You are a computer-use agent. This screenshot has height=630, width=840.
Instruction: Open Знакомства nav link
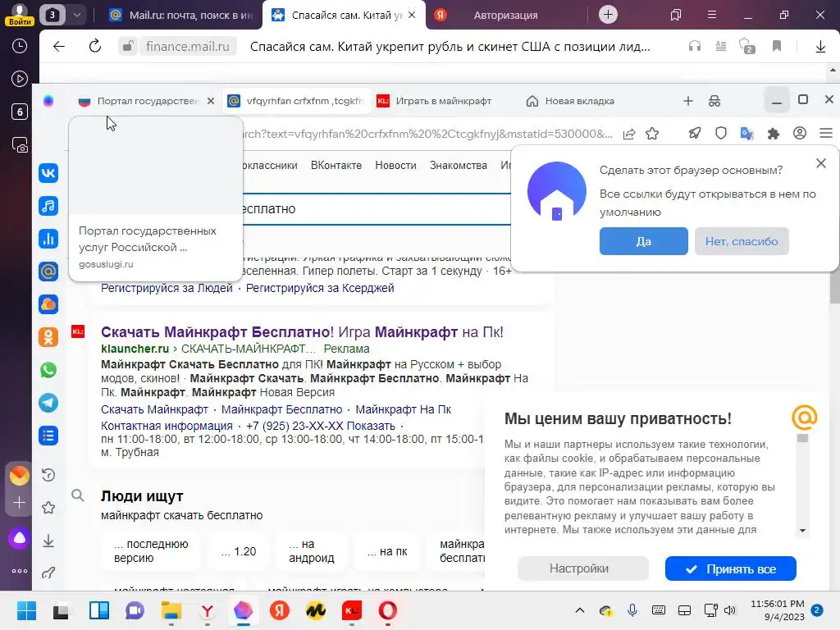tap(458, 166)
